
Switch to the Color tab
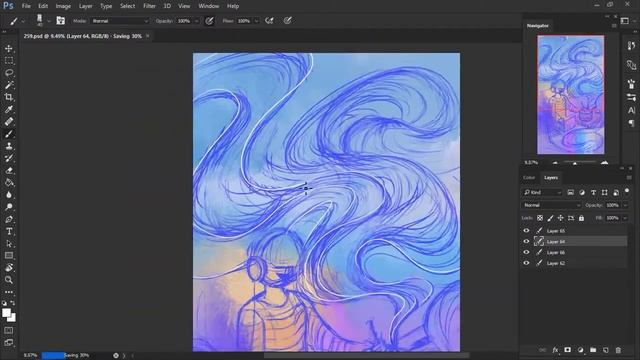coord(529,178)
